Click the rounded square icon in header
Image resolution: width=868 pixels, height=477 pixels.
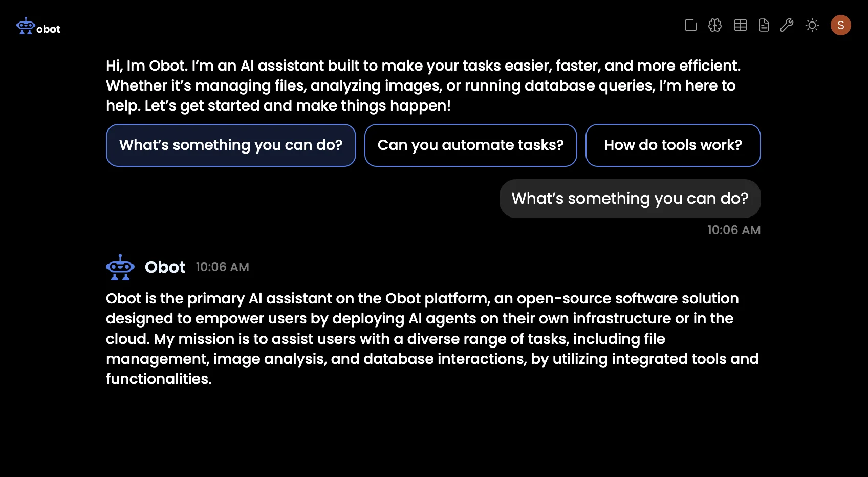point(691,25)
